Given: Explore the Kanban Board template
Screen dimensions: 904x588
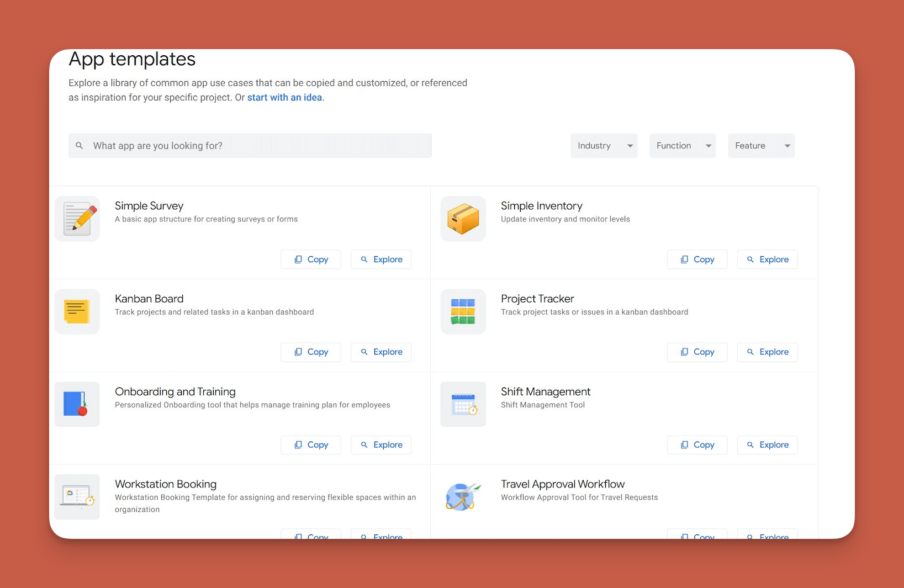Looking at the screenshot, I should (x=381, y=352).
